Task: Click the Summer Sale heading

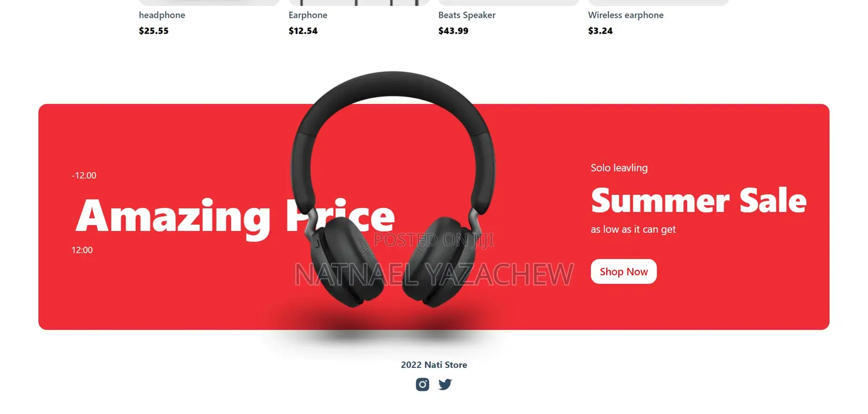Action: 699,200
